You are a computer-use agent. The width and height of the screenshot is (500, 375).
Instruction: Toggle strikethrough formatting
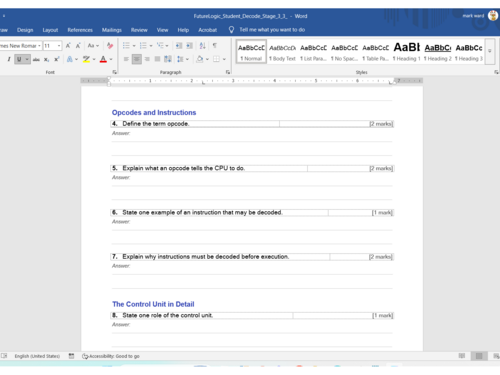coord(36,59)
